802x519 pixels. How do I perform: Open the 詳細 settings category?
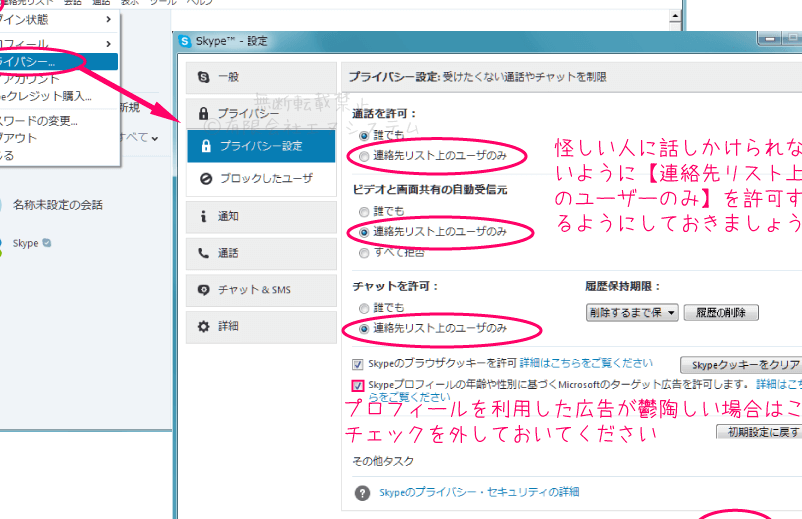coord(261,326)
